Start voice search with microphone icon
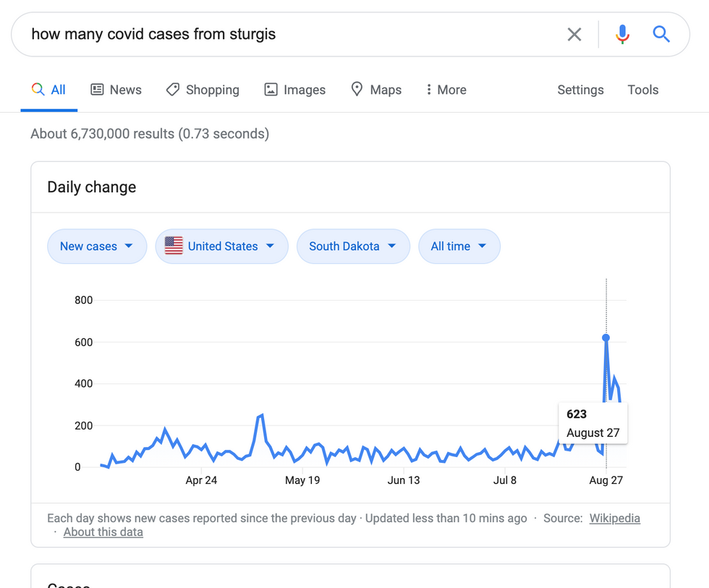This screenshot has height=588, width=709. click(622, 34)
